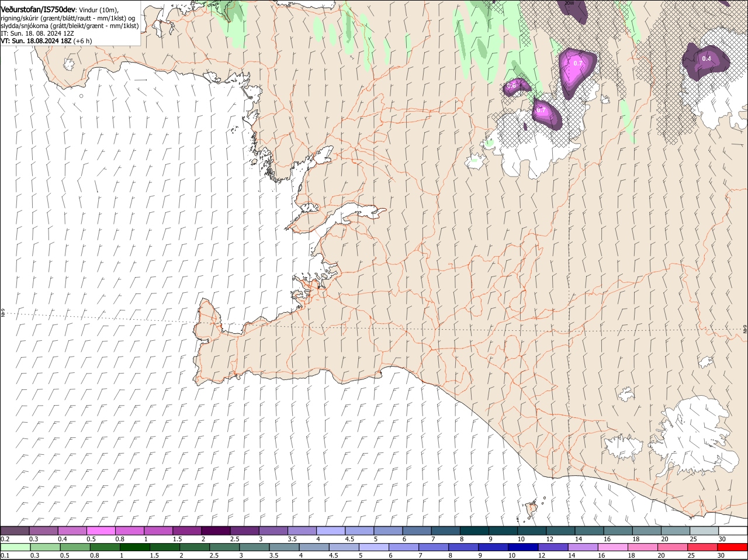Pick the light violet 14 rain legend swatch

[583, 548]
